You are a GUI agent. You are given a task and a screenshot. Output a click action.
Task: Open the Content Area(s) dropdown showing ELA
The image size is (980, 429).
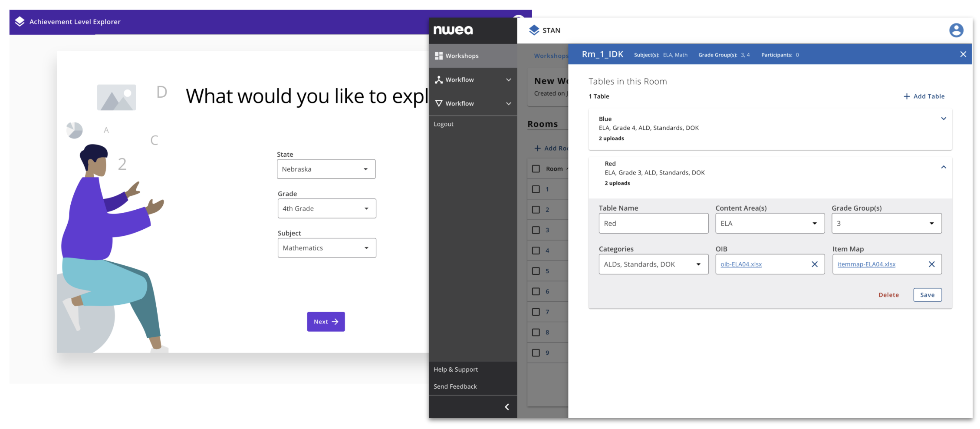coord(770,224)
